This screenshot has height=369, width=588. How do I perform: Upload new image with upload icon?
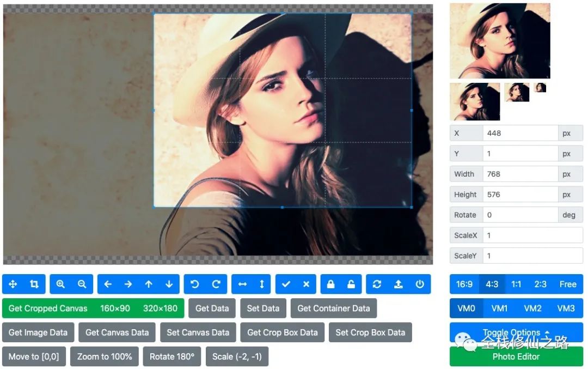(398, 284)
